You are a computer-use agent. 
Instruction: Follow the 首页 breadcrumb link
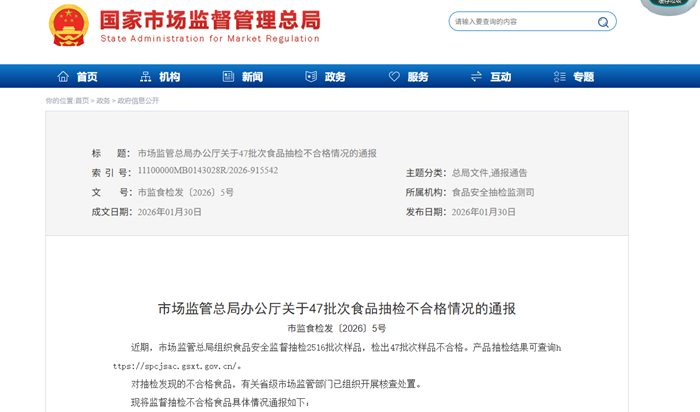click(82, 101)
